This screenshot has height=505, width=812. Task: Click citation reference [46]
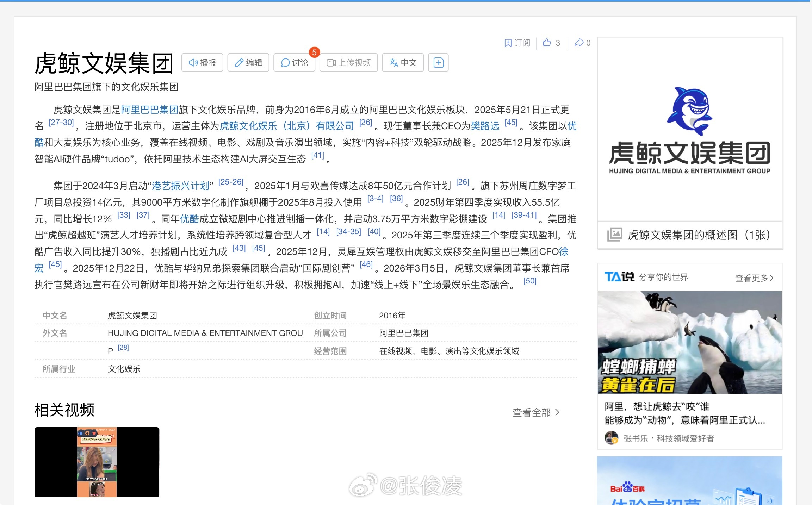(366, 264)
